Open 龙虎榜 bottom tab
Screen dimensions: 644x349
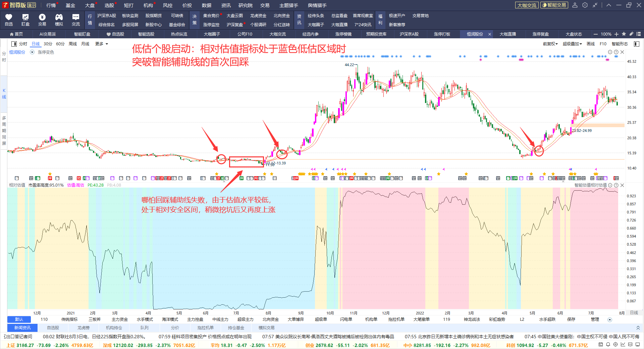click(x=84, y=328)
